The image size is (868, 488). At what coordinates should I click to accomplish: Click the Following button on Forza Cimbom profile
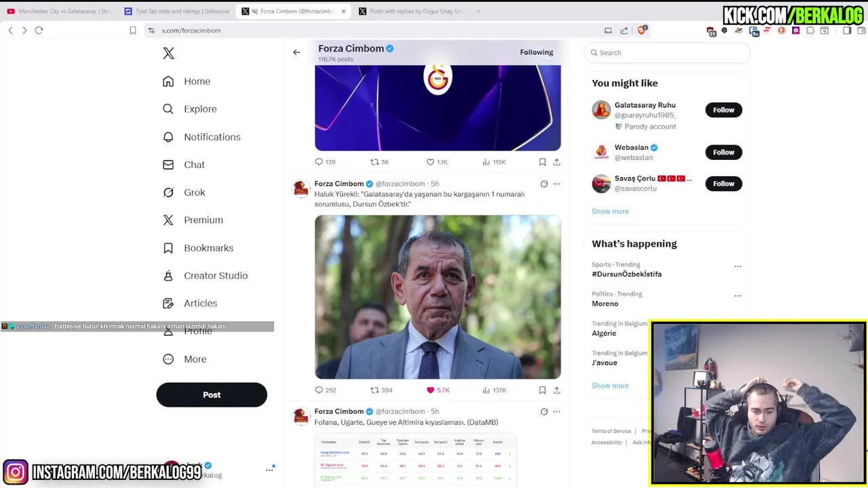click(536, 52)
